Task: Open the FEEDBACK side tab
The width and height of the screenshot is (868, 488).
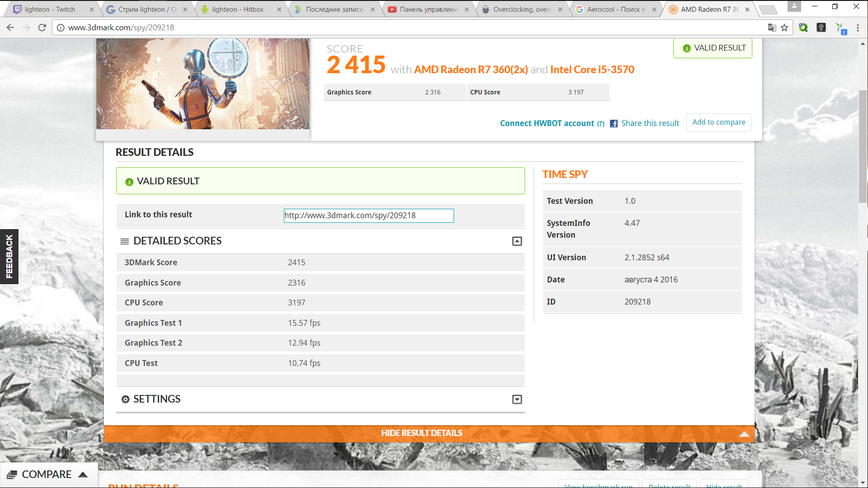Action: click(x=9, y=256)
